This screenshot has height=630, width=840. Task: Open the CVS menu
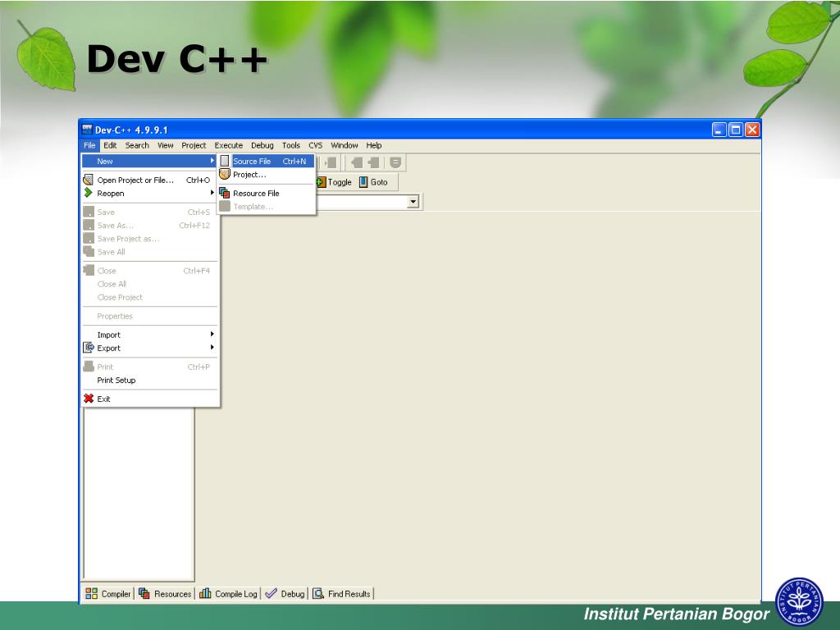tap(316, 145)
